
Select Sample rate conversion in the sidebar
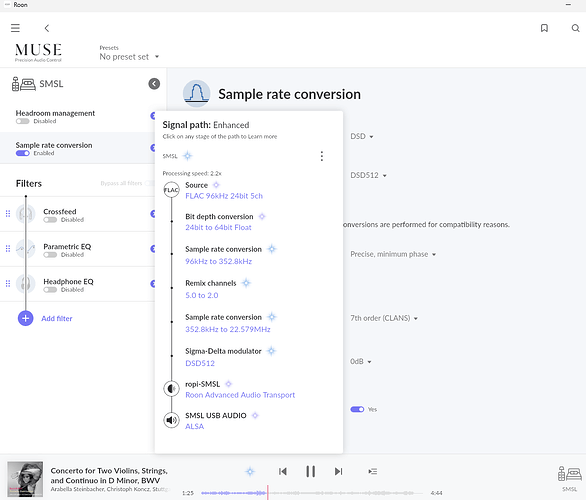pyautogui.click(x=78, y=148)
